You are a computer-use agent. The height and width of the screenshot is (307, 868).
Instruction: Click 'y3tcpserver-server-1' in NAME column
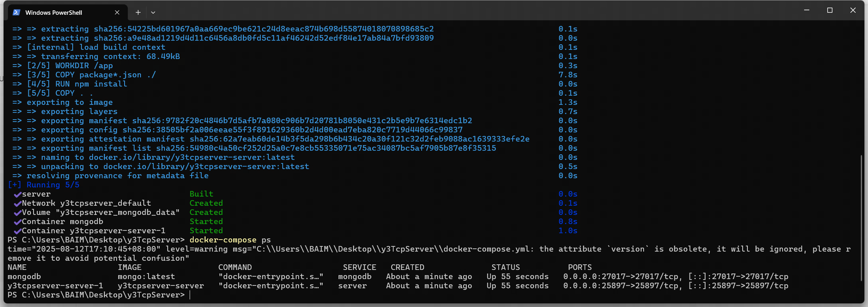[x=55, y=286]
